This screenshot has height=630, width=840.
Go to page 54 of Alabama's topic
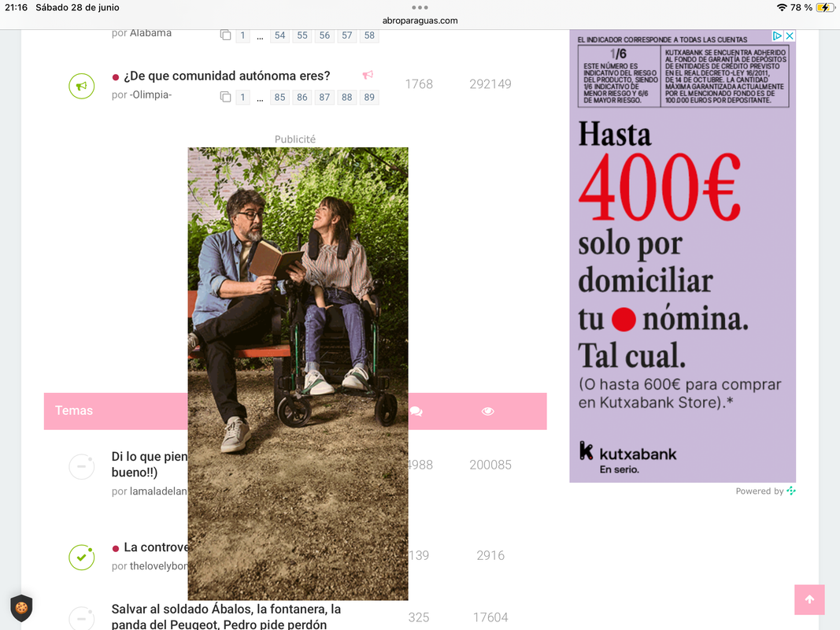(x=279, y=35)
